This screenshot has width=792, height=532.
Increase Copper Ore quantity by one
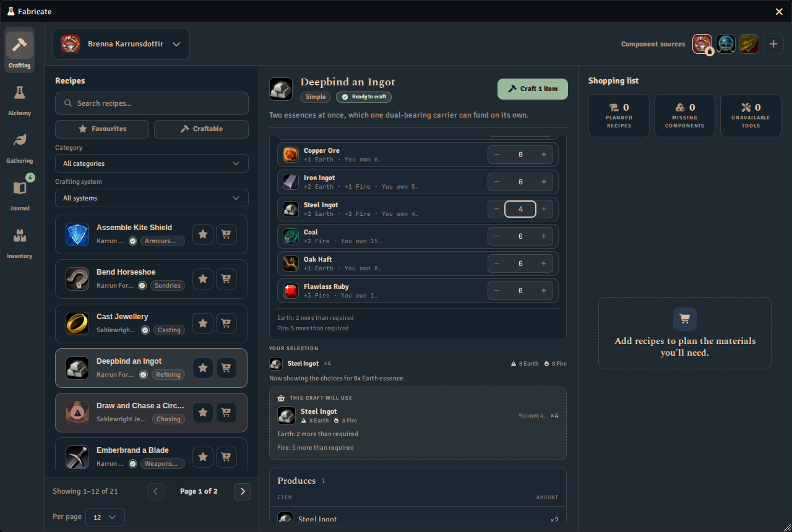544,155
